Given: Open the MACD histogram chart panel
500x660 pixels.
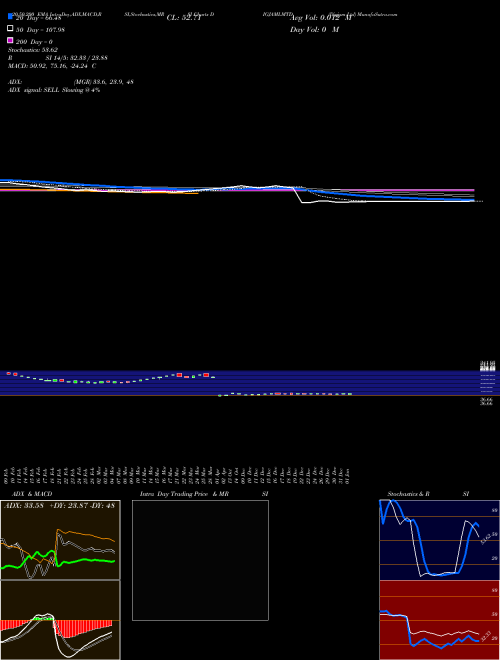Looking at the screenshot, I should tap(60, 620).
